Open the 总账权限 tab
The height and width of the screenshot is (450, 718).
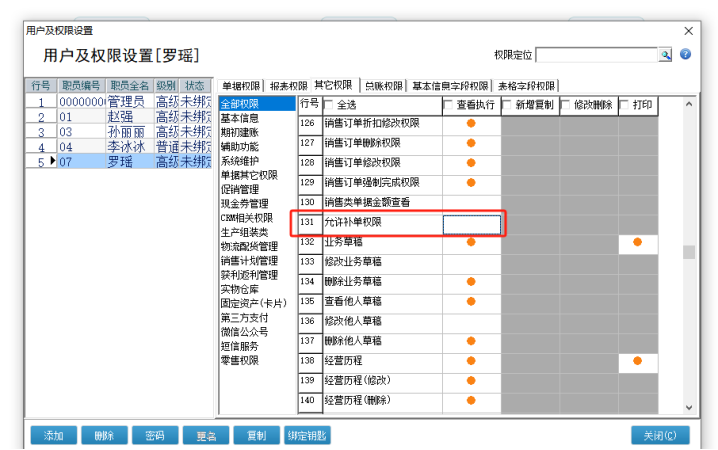[384, 86]
